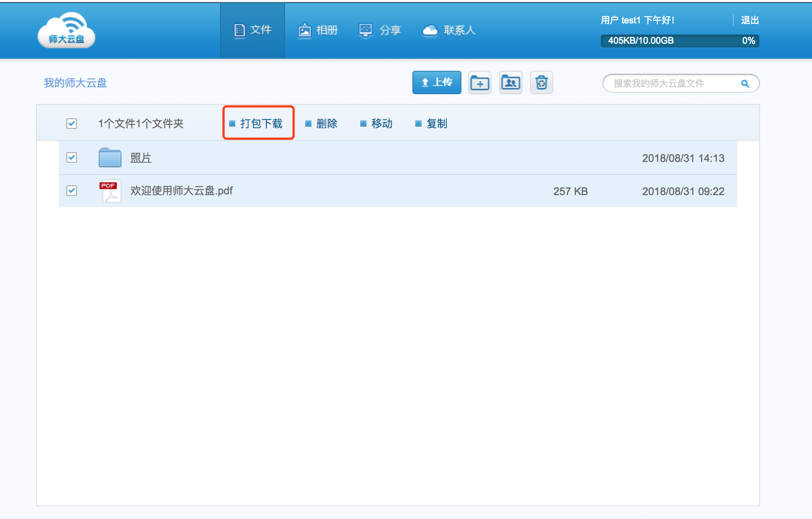
Task: Click the 师大云盘 cloud logo
Action: point(66,30)
